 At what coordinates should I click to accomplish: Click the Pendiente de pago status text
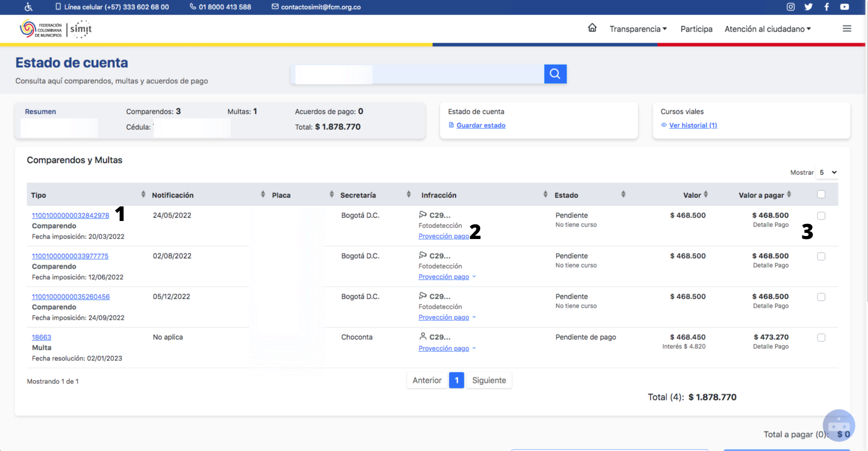[586, 337]
